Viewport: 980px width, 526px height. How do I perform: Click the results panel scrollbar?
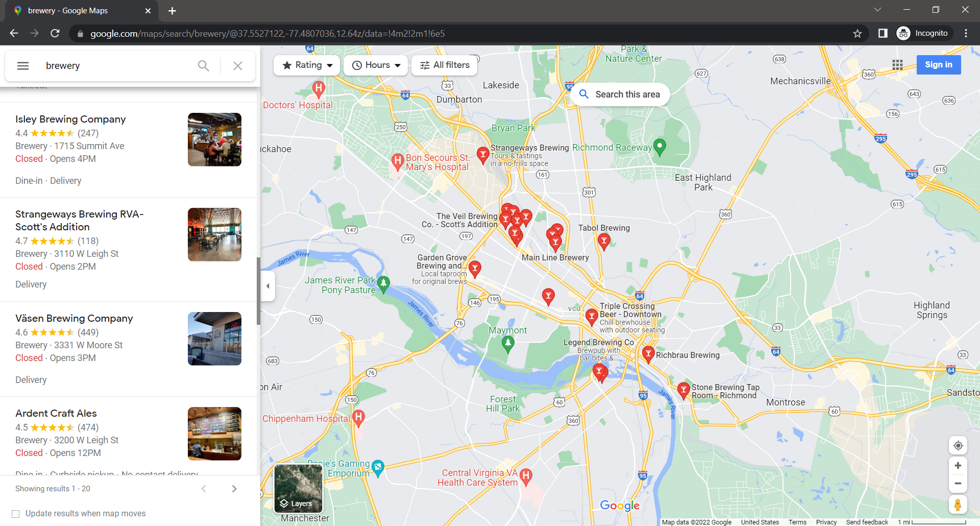[258, 291]
